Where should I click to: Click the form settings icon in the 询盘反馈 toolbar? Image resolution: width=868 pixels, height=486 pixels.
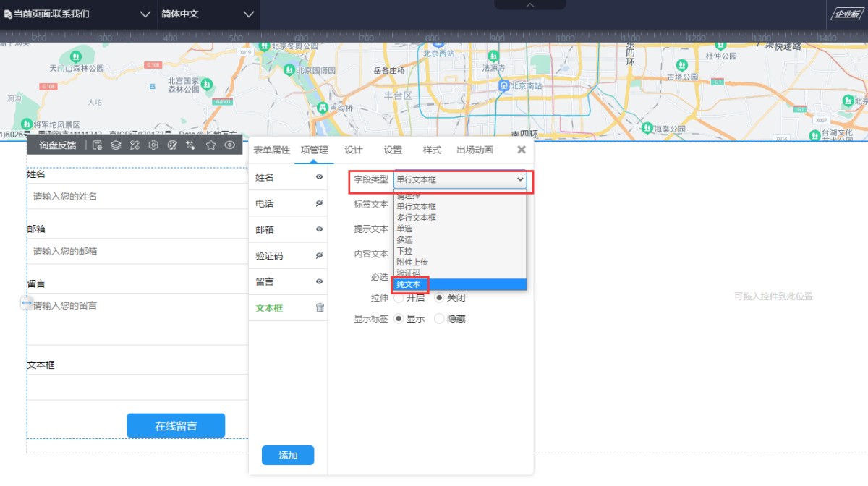tap(98, 145)
